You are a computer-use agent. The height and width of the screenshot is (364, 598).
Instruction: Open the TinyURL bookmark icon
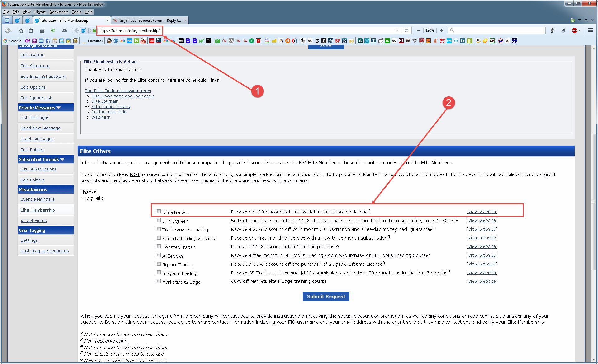(514, 41)
